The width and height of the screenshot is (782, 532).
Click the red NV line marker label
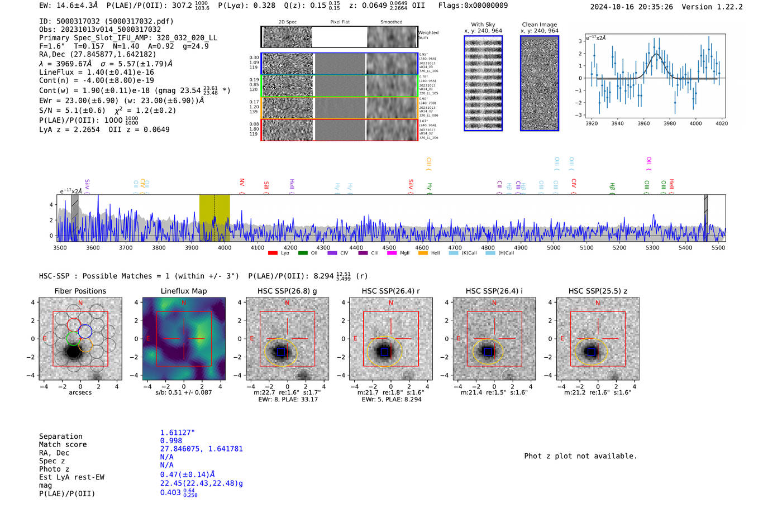point(242,183)
